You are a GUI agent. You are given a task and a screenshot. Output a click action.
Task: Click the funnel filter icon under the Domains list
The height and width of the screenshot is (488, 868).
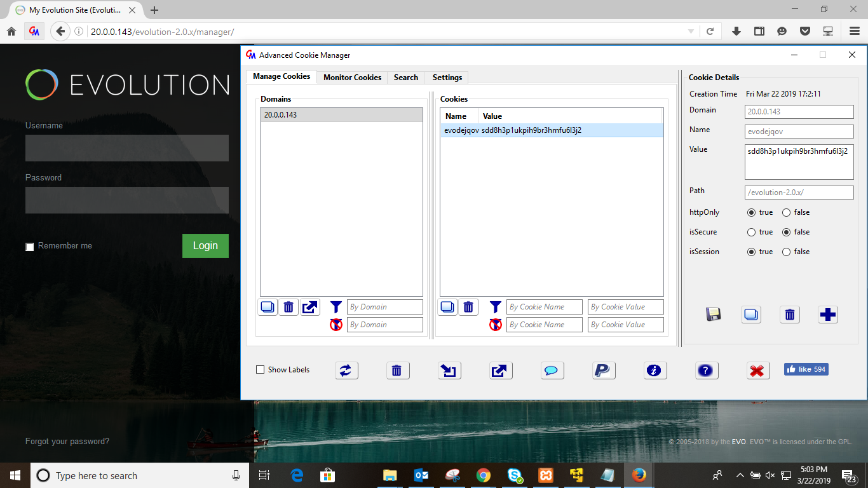[336, 307]
